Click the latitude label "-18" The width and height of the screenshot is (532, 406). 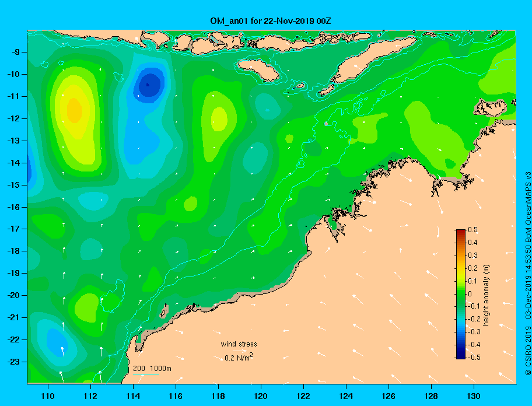click(x=14, y=251)
